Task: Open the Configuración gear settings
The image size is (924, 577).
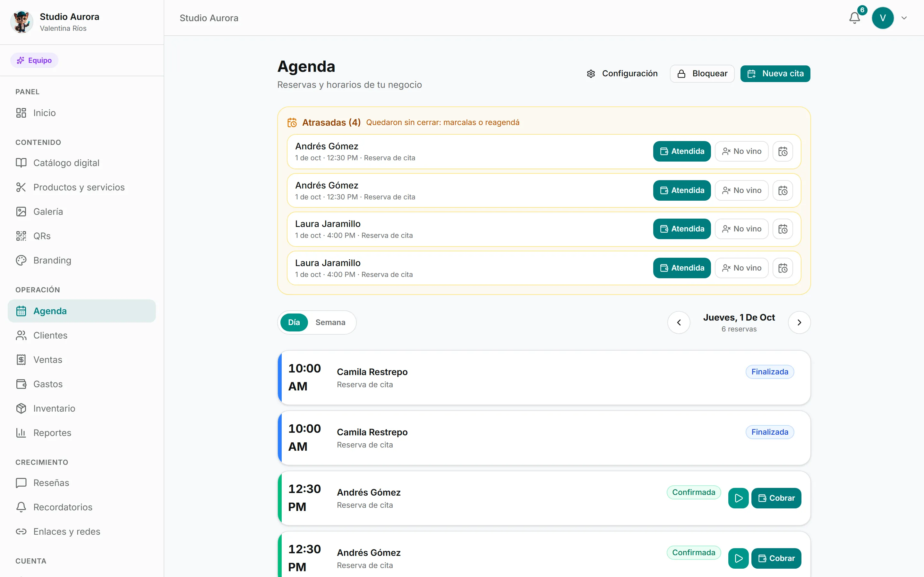Action: pos(623,74)
